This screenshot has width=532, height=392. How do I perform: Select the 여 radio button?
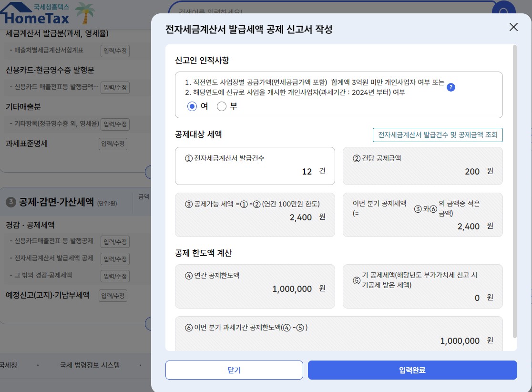192,106
